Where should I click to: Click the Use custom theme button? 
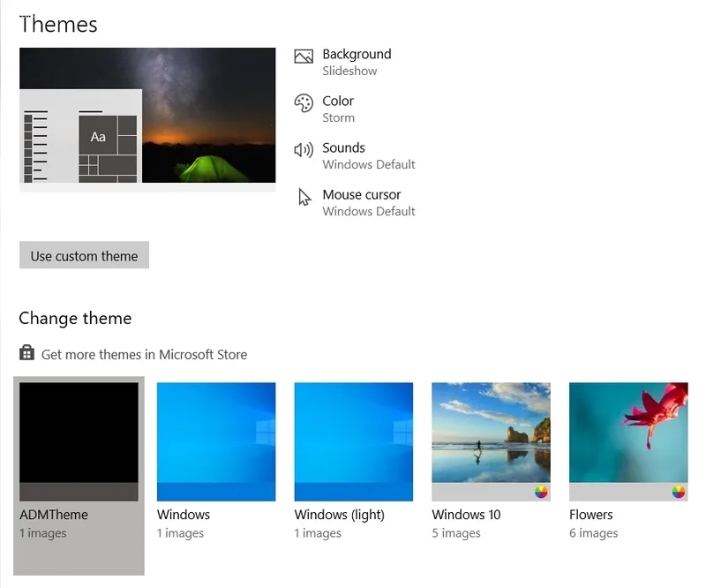(x=84, y=255)
